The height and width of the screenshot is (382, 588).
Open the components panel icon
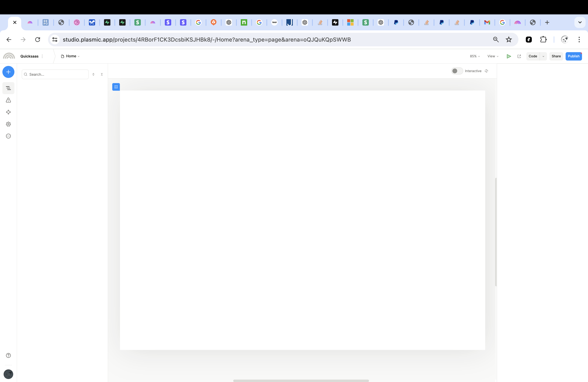coord(8,112)
